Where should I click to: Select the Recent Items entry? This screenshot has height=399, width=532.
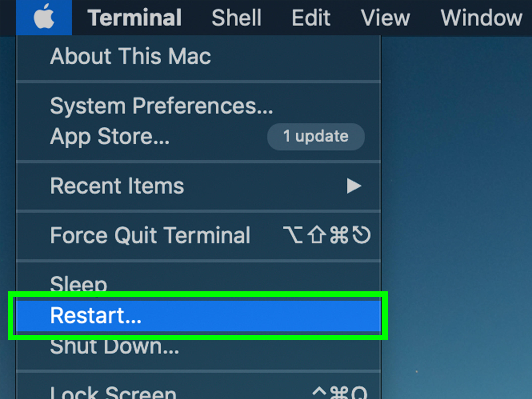tap(198, 186)
